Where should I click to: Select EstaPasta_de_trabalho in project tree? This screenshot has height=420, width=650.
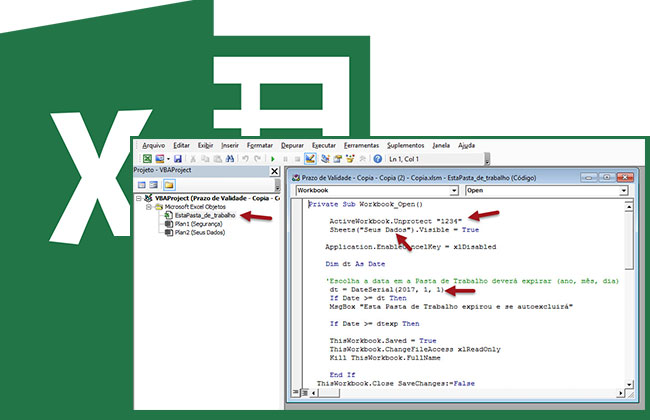(205, 215)
